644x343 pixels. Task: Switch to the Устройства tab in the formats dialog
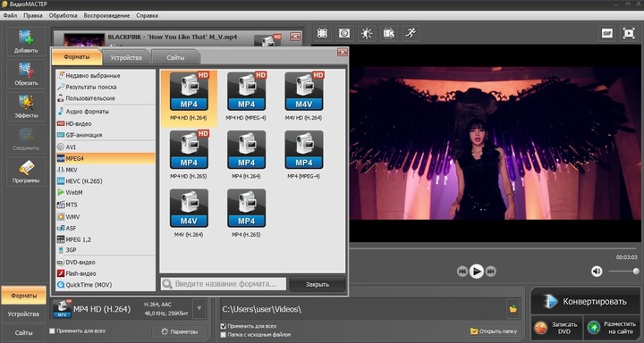pyautogui.click(x=126, y=57)
